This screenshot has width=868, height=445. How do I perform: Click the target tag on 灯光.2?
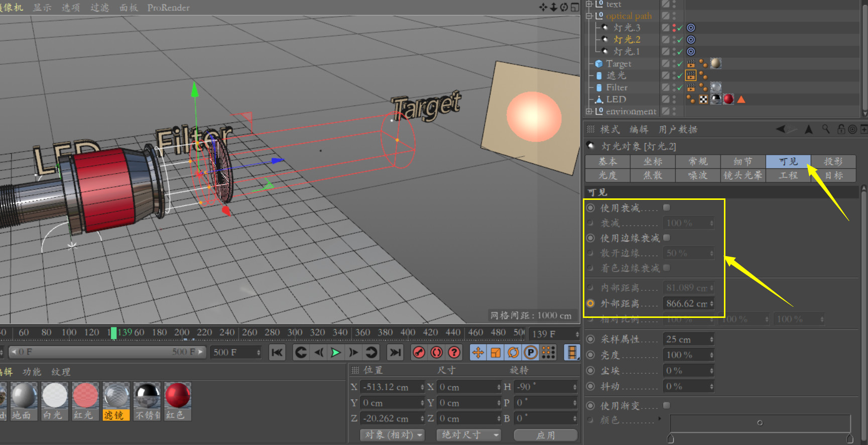[691, 40]
